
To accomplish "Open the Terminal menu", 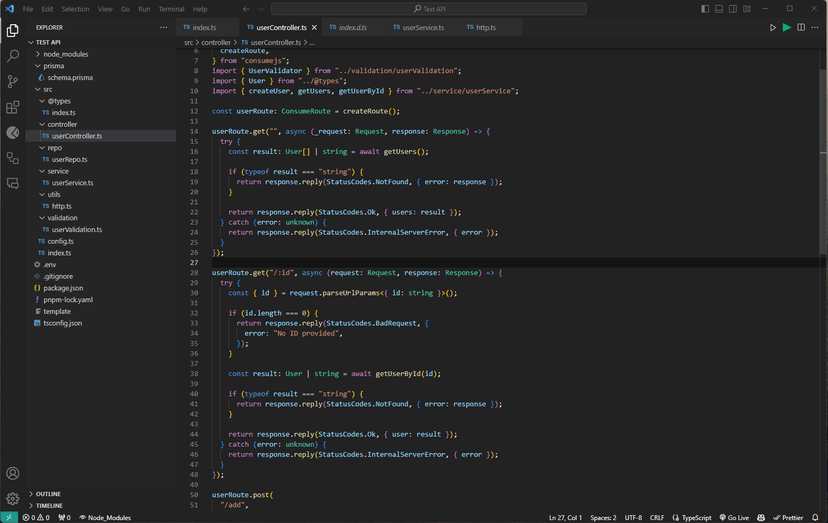I will [x=171, y=9].
